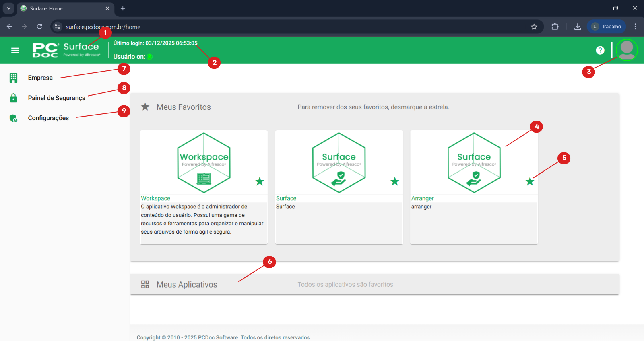Open the Workspace application link
This screenshot has height=341, width=644.
coord(155,198)
